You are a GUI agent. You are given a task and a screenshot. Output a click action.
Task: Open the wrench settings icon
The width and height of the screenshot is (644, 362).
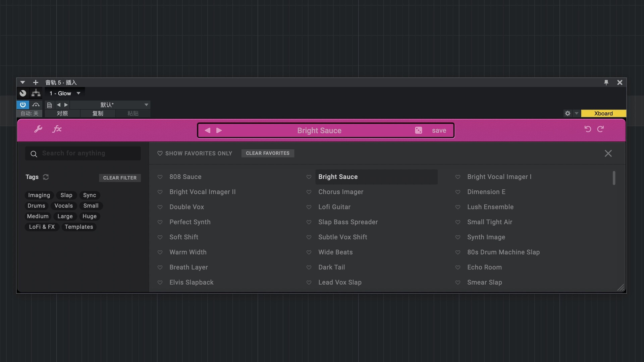click(x=38, y=129)
